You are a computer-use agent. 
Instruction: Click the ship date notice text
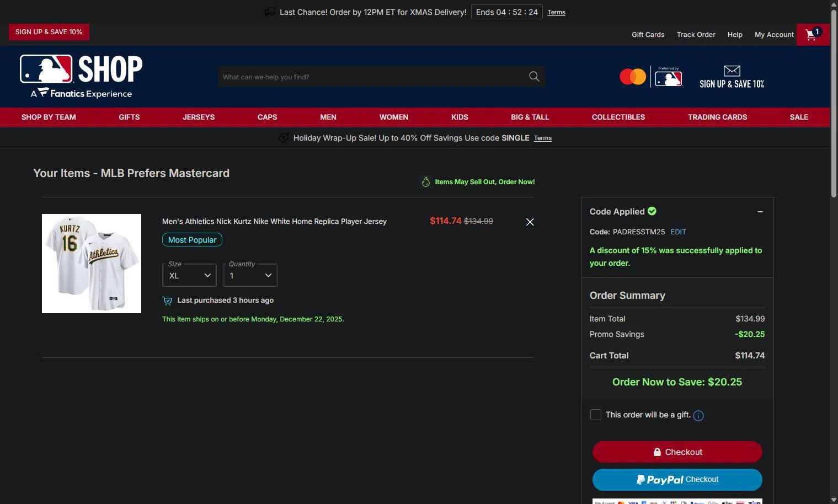coord(253,319)
